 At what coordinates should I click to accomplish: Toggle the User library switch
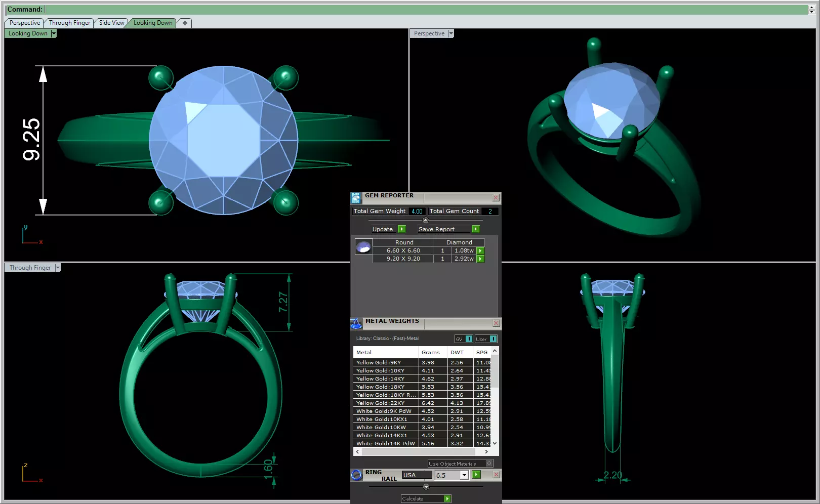(x=486, y=339)
